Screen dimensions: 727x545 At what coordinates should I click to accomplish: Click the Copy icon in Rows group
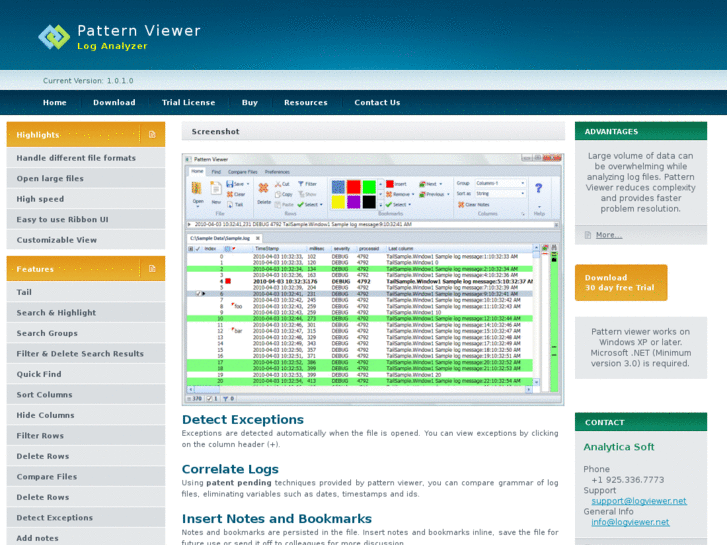click(278, 194)
